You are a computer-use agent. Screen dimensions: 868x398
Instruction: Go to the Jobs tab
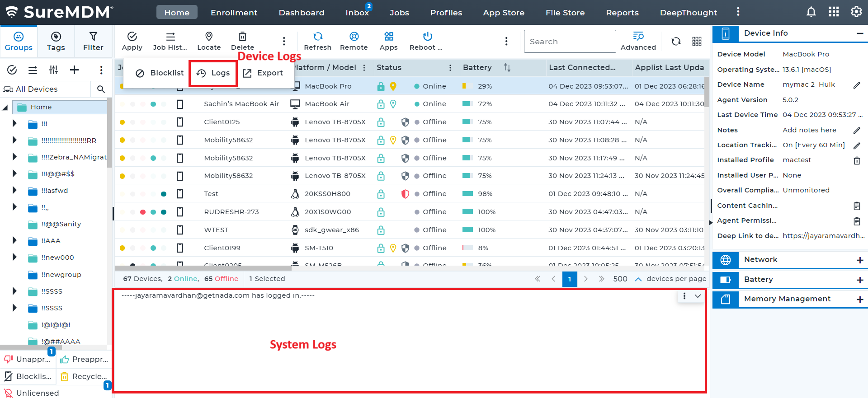pyautogui.click(x=399, y=13)
